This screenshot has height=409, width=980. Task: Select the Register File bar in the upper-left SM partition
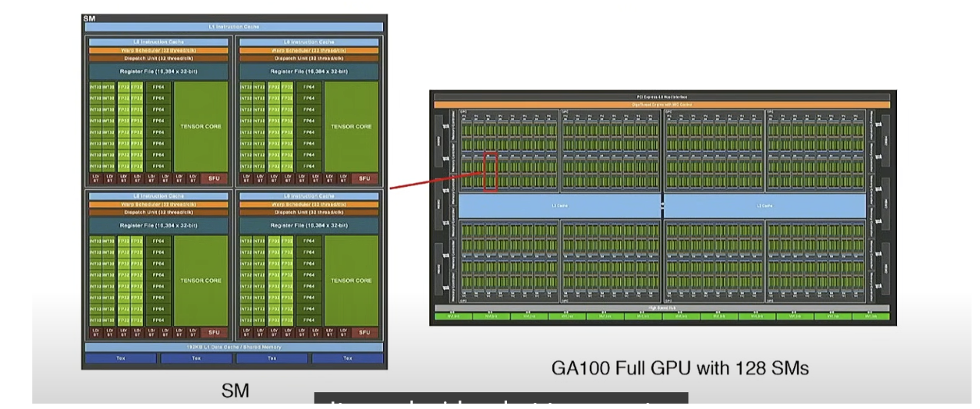click(158, 71)
